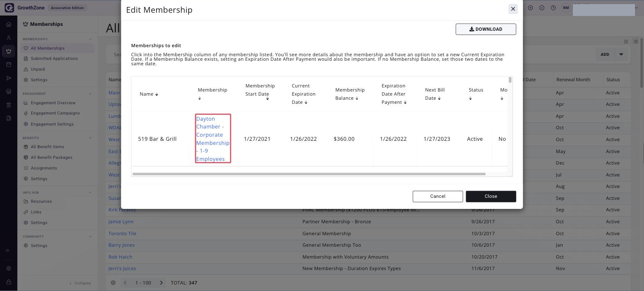Collapse the Info Hub sidebar section
644x291 pixels.
tap(90, 192)
